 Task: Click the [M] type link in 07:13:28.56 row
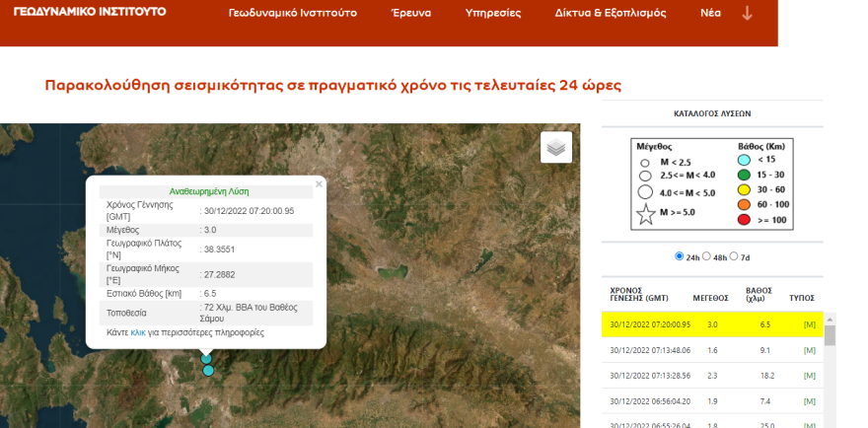click(x=810, y=376)
